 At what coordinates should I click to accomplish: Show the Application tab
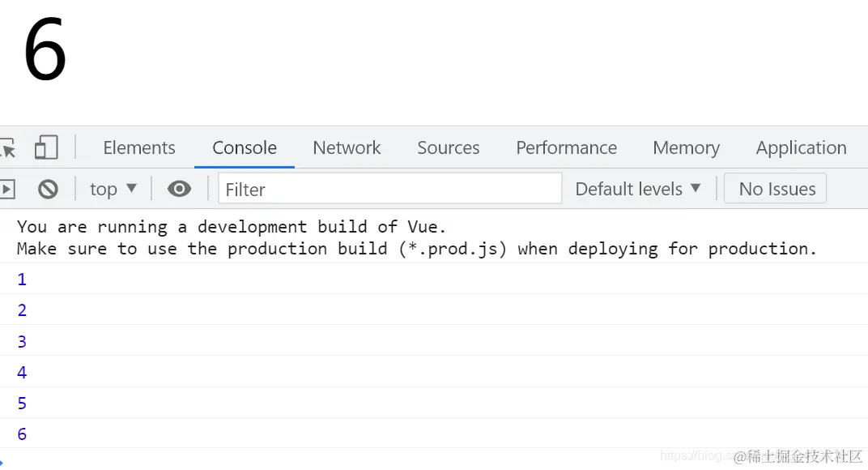click(x=801, y=147)
